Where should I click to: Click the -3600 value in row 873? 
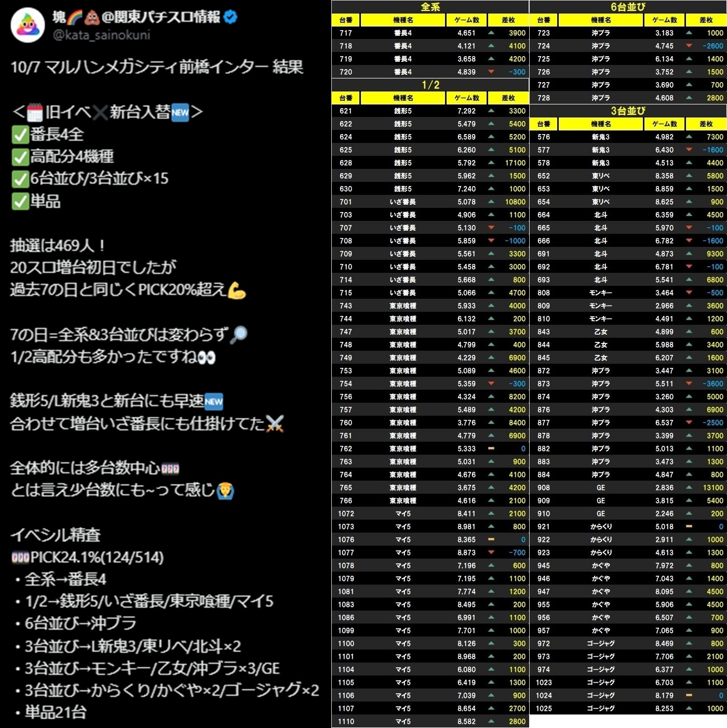click(x=713, y=383)
